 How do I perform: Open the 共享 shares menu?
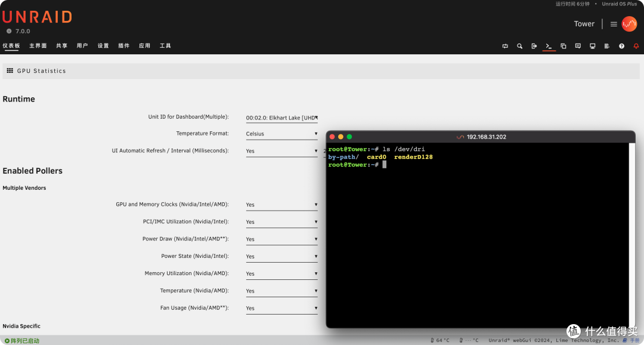pos(61,45)
